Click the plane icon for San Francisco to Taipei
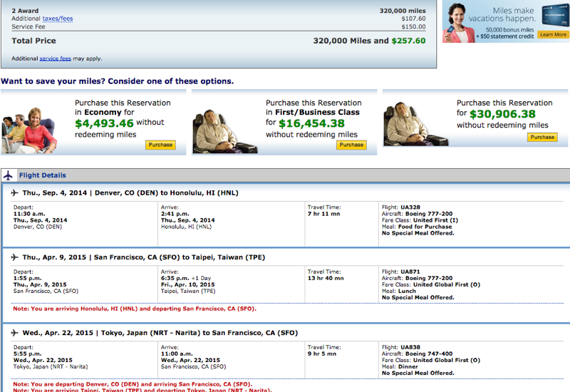The height and width of the screenshot is (392, 570). [x=14, y=257]
